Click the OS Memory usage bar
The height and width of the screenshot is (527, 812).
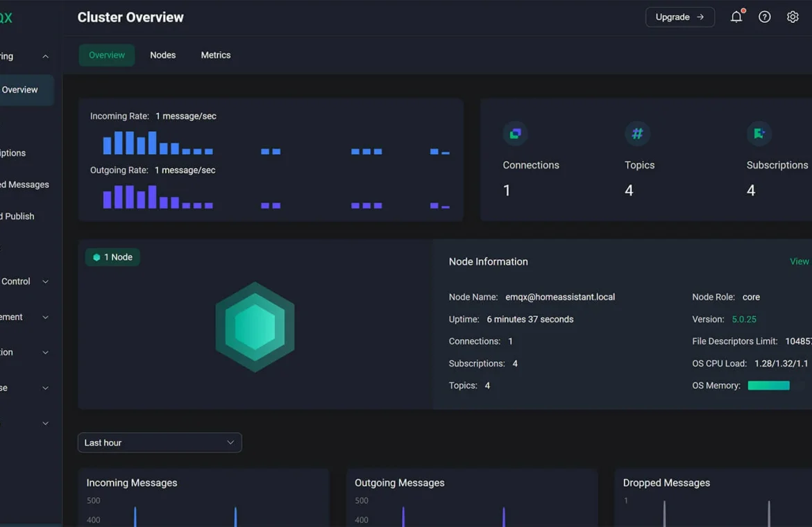point(769,386)
